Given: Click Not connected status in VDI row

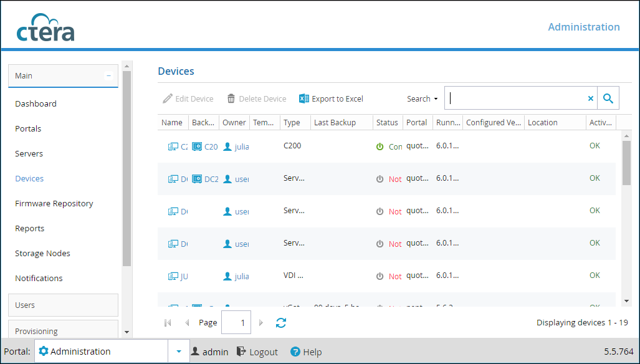Looking at the screenshot, I should [395, 276].
